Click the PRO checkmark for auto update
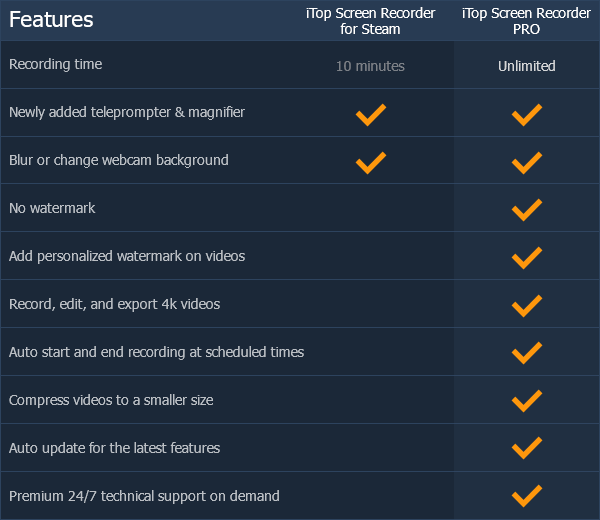Viewport: 600px width, 520px height. point(526,449)
